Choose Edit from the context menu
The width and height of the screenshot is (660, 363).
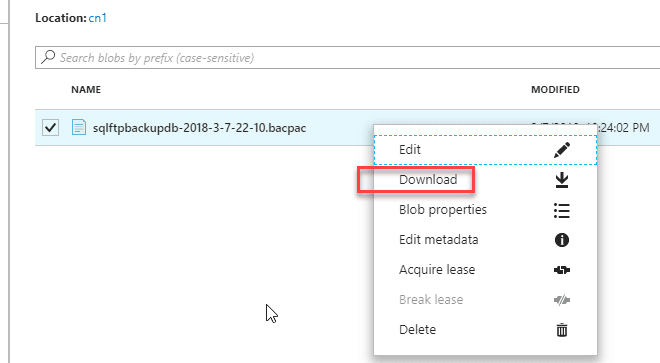click(x=485, y=150)
